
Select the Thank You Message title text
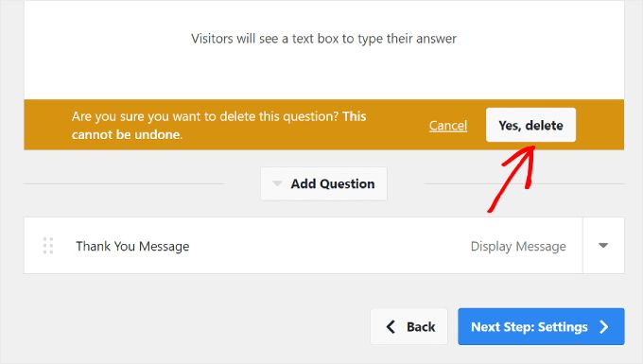point(132,247)
